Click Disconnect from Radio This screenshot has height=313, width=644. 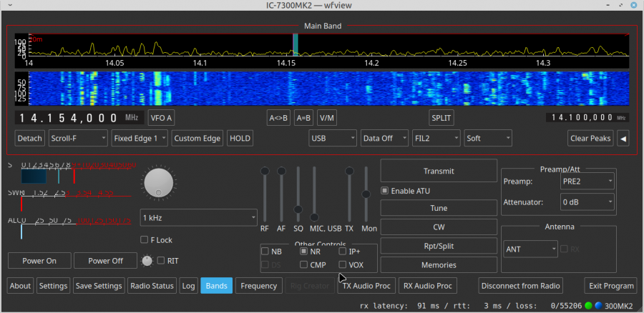[521, 286]
